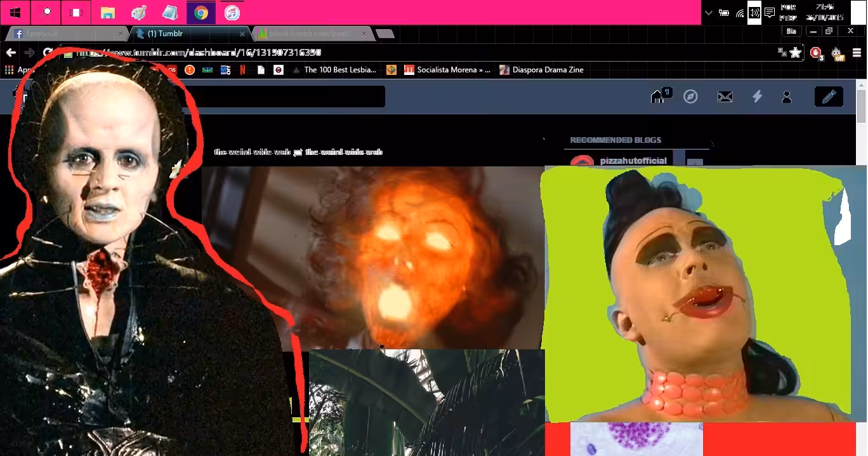The image size is (868, 456).
Task: Open a new tab
Action: [385, 34]
